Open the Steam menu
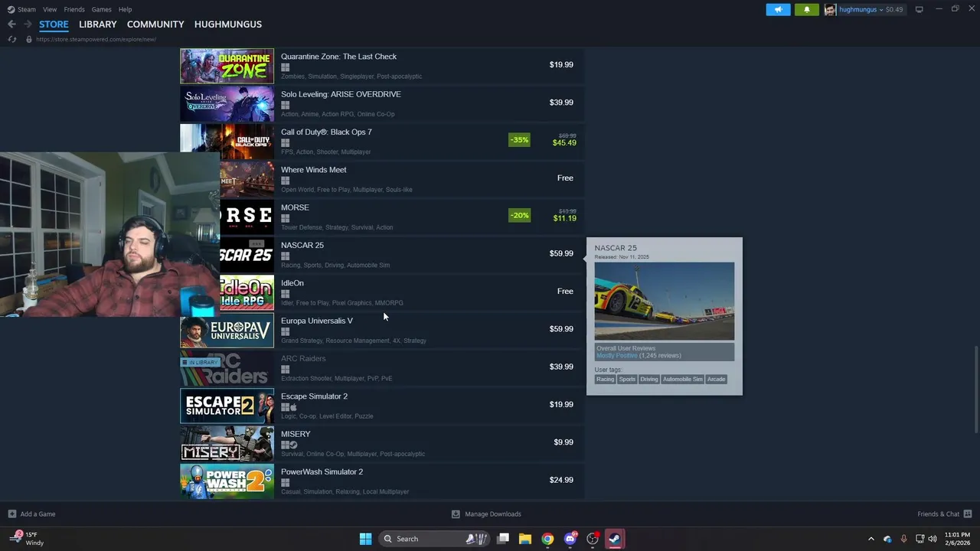Viewport: 980px width, 551px height. (21, 9)
